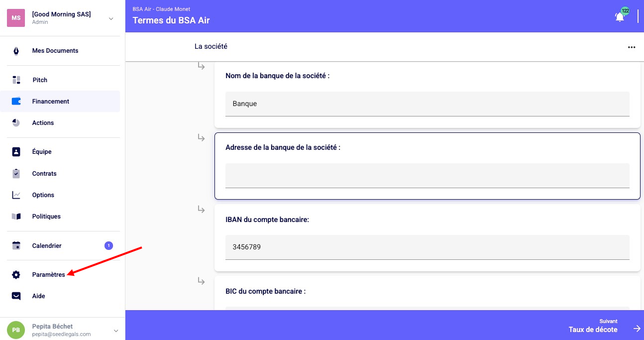The width and height of the screenshot is (644, 340).
Task: Open the three-dot menu beside La société
Action: coord(632,47)
